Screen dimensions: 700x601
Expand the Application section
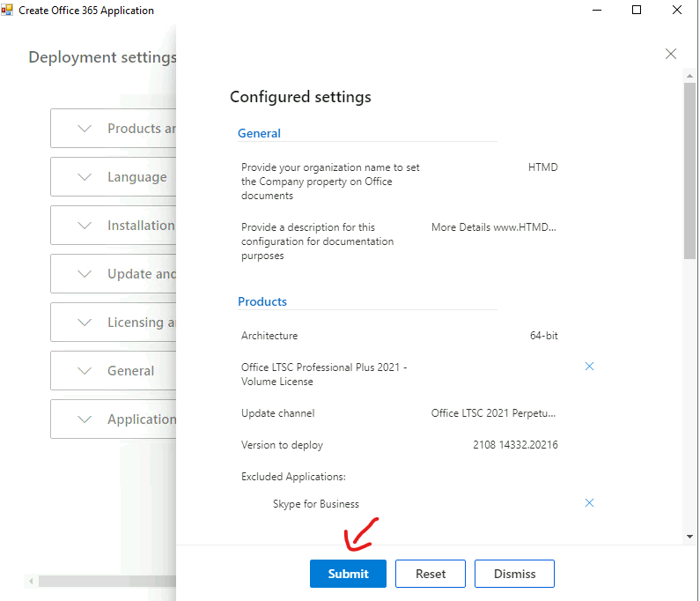coord(114,419)
